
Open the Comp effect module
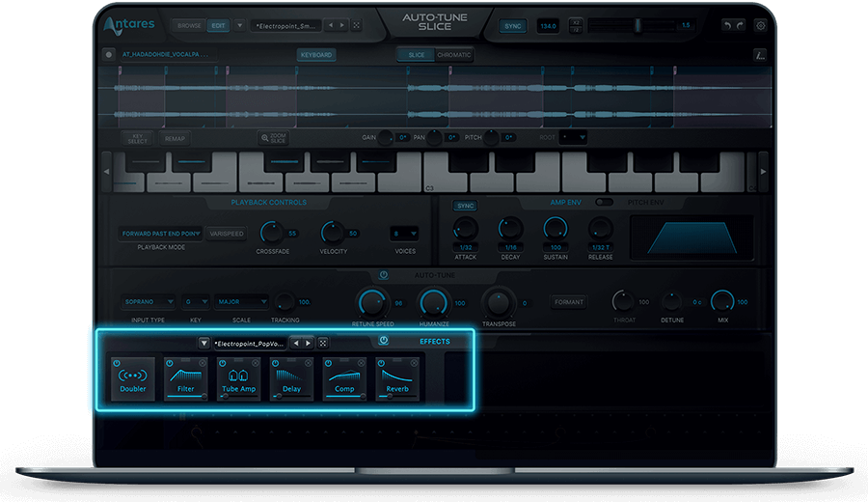click(344, 378)
